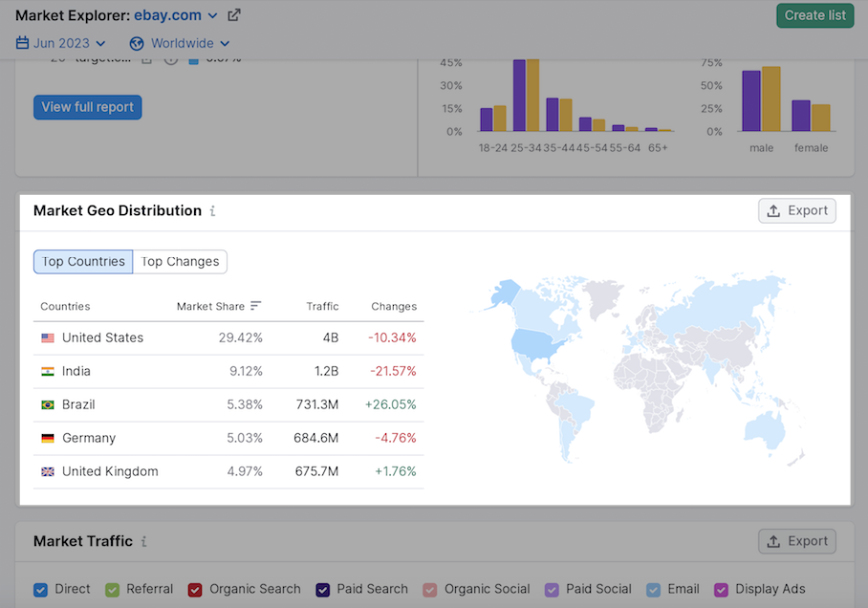Click the Create list button
Screen dimensions: 868x608
[x=814, y=15]
